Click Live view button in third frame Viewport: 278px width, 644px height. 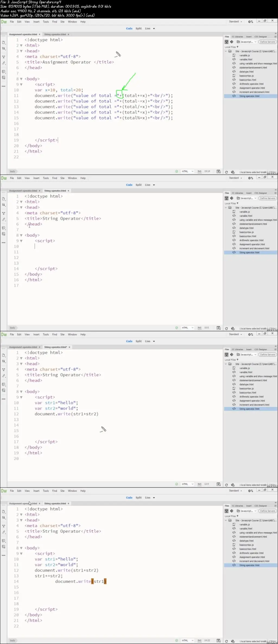click(x=148, y=341)
